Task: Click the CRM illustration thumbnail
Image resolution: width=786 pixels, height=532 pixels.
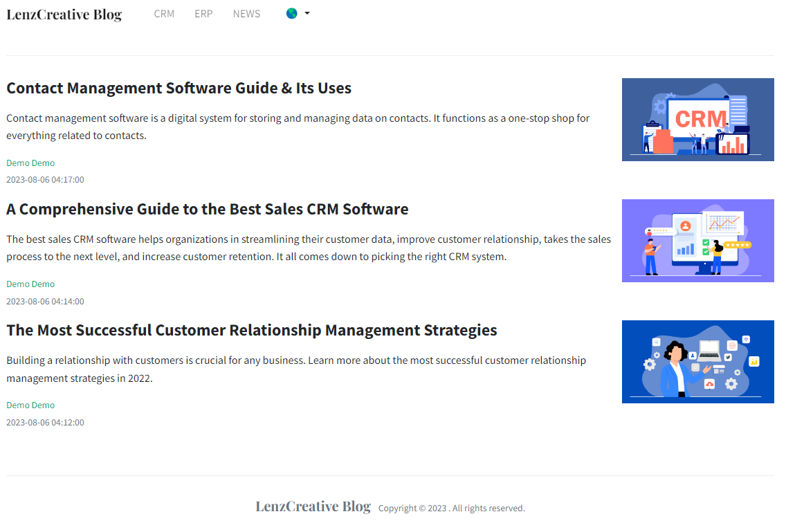Action: coord(697,120)
